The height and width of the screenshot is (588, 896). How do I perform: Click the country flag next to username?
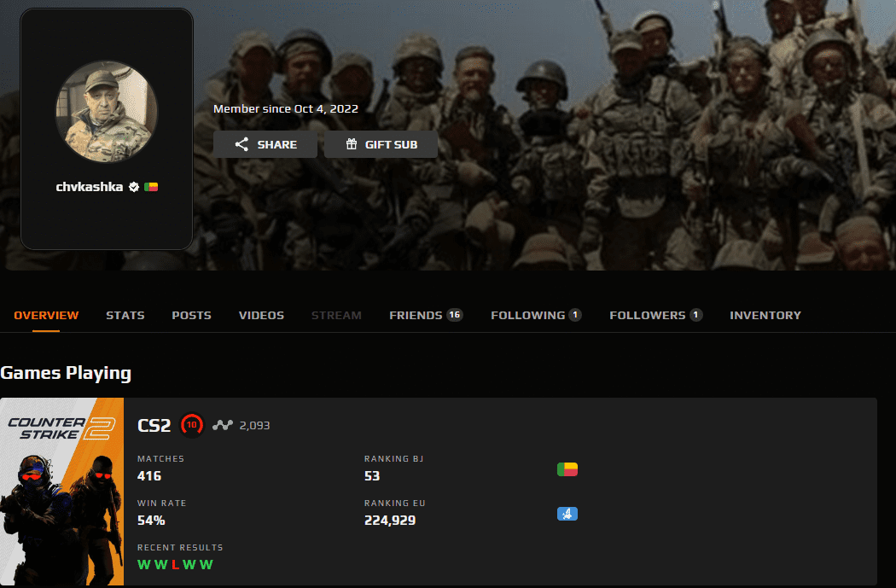151,187
